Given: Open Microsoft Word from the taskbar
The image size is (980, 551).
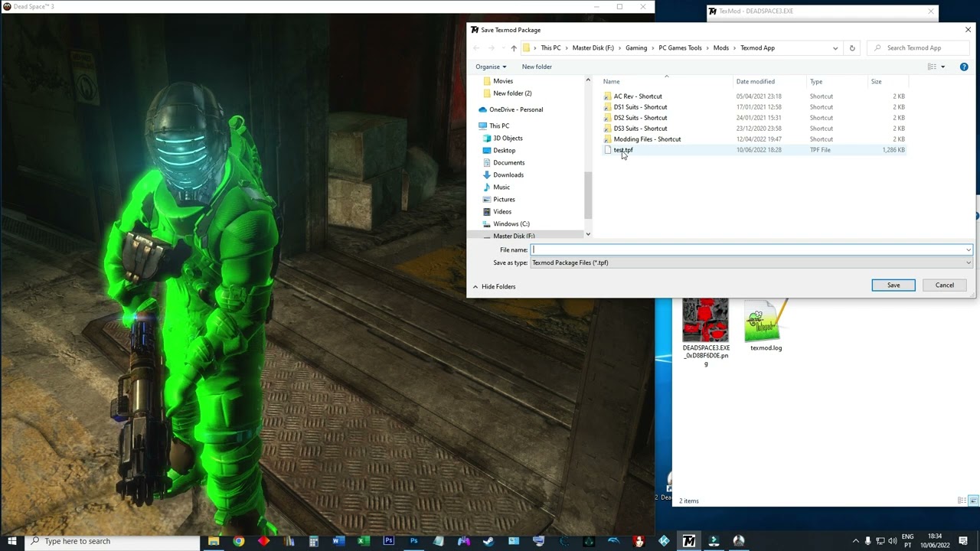Looking at the screenshot, I should click(338, 541).
